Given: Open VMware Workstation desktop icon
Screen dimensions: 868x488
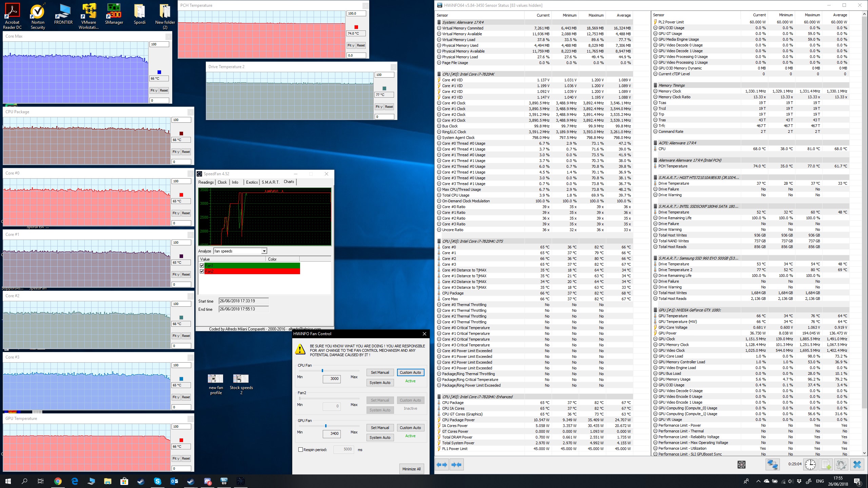Looking at the screenshot, I should (88, 16).
